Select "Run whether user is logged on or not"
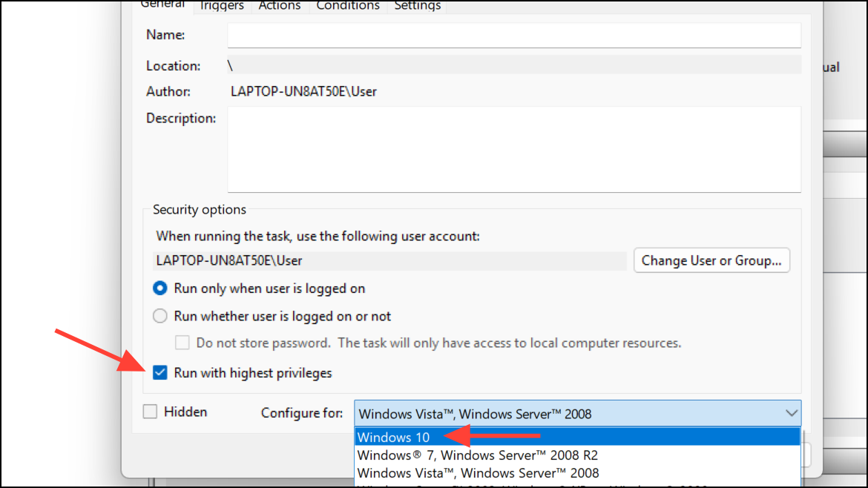868x488 pixels. (x=160, y=315)
